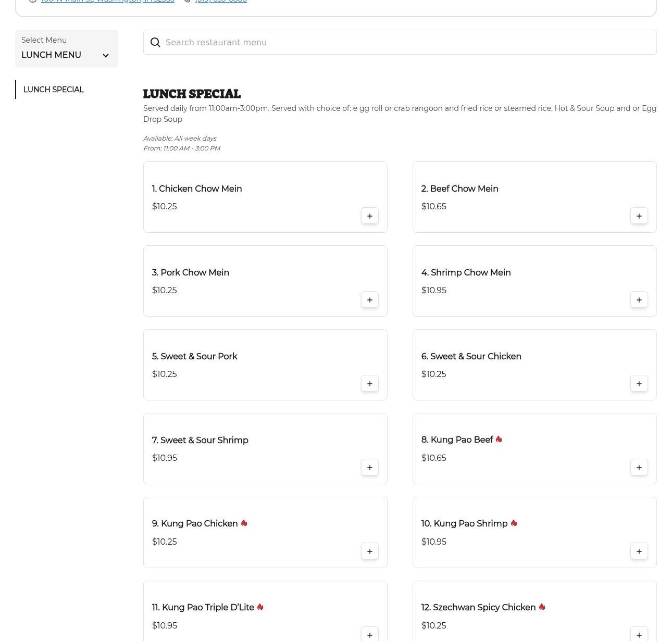This screenshot has width=672, height=641.
Task: Click plus icon for Shrimp Chow Mein
Action: [x=639, y=300]
